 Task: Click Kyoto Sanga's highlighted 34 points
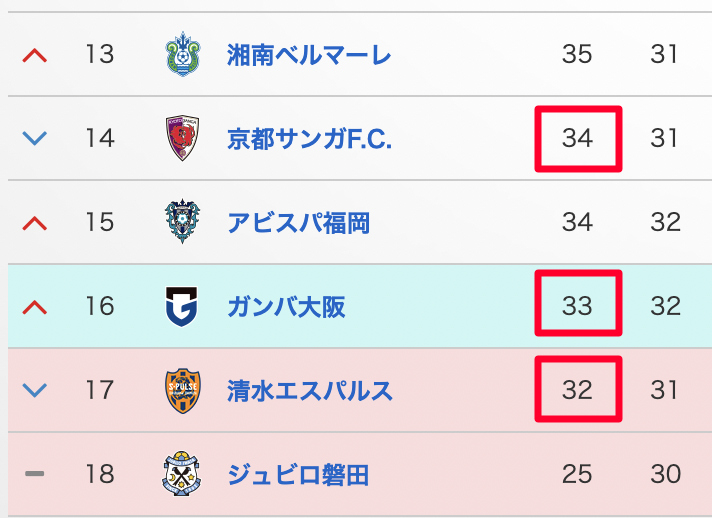[578, 138]
